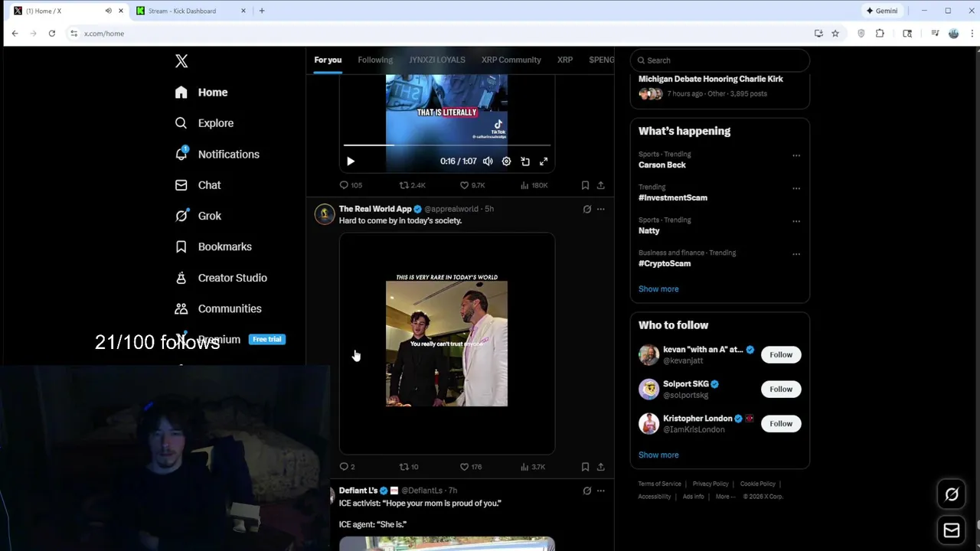Image resolution: width=980 pixels, height=551 pixels.
Task: Open Grok explain on Real World App post
Action: click(x=587, y=209)
